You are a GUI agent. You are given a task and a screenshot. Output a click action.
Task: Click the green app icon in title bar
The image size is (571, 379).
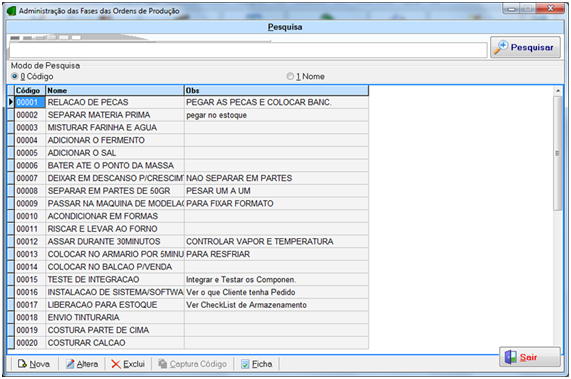coord(12,11)
